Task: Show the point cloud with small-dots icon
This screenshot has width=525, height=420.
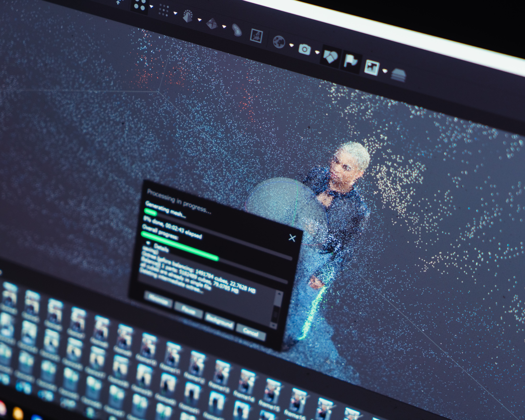Action: pos(164,10)
